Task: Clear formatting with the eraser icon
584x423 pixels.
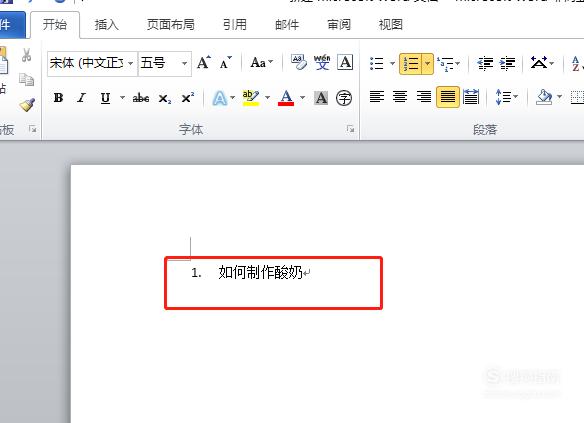Action: [299, 62]
